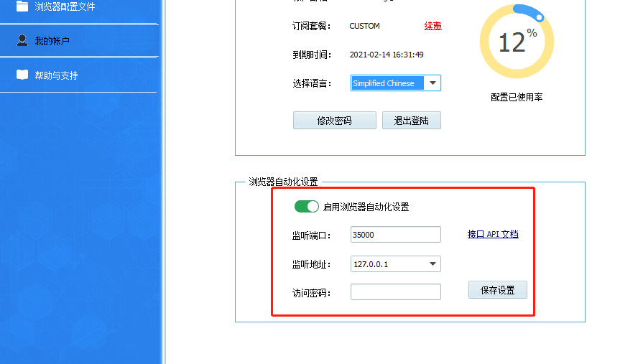
Task: Click the 退出登陆 logout button
Action: pyautogui.click(x=411, y=121)
